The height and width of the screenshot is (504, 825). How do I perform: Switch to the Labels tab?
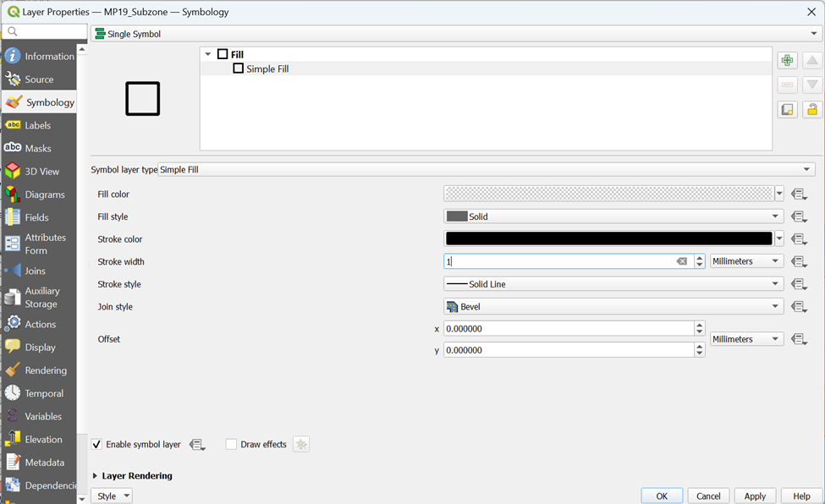(38, 125)
